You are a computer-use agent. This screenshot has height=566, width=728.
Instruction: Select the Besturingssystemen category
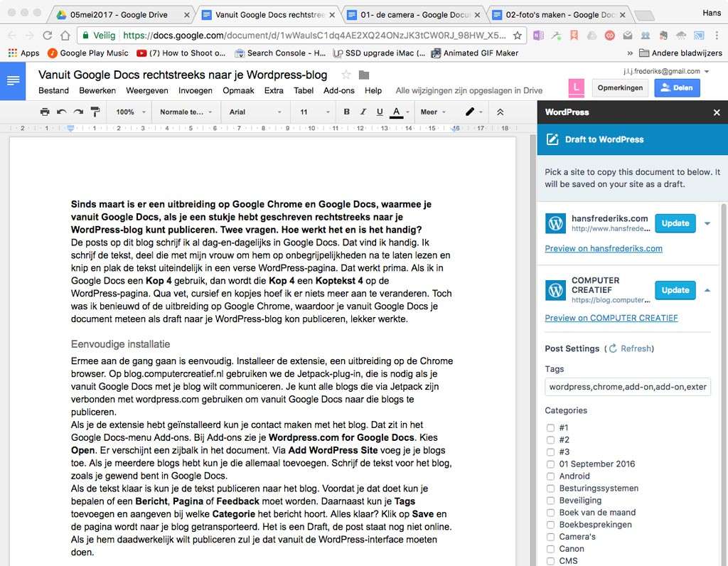click(550, 488)
